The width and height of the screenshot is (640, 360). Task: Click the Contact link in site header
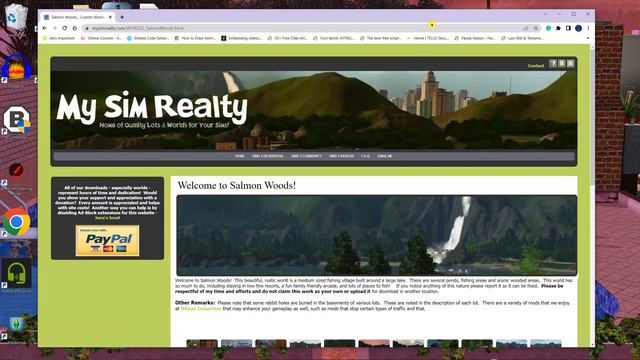tap(536, 66)
